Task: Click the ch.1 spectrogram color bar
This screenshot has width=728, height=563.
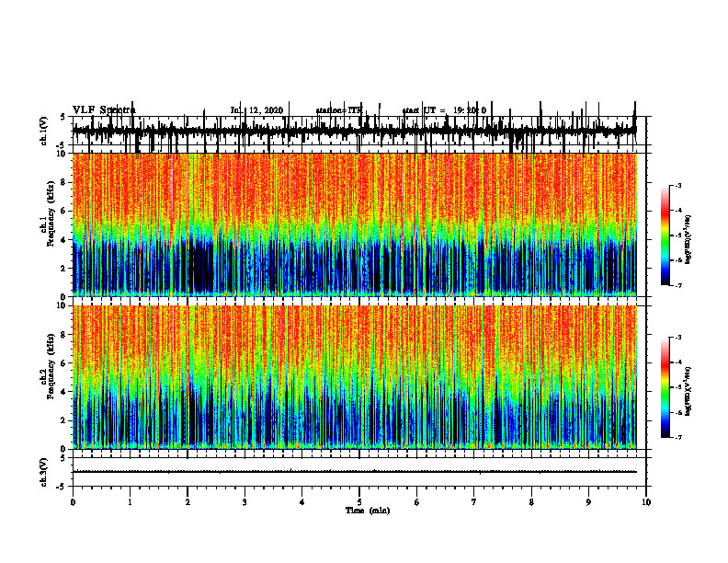Action: pos(665,235)
